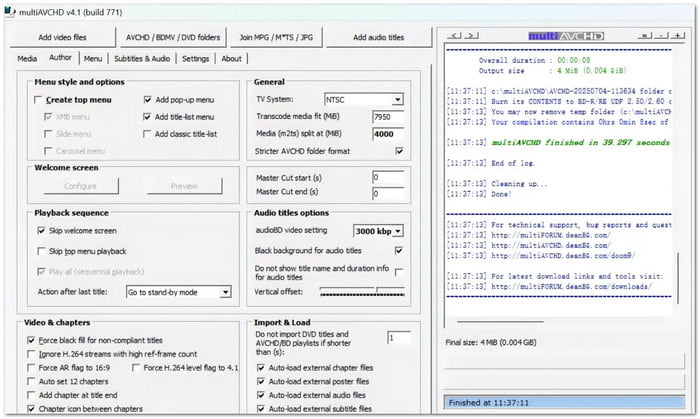Click 'Overall duration' log line
Image resolution: width=700 pixels, height=419 pixels.
point(534,60)
